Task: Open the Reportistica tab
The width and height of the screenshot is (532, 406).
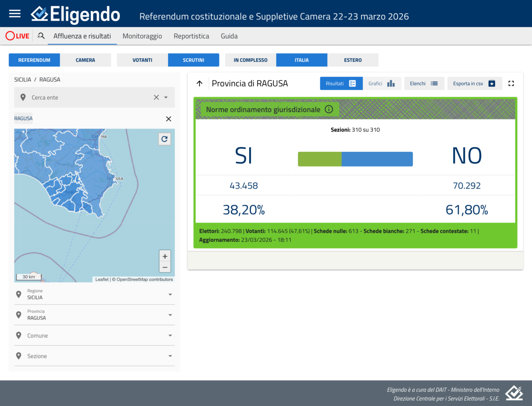Action: tap(191, 36)
